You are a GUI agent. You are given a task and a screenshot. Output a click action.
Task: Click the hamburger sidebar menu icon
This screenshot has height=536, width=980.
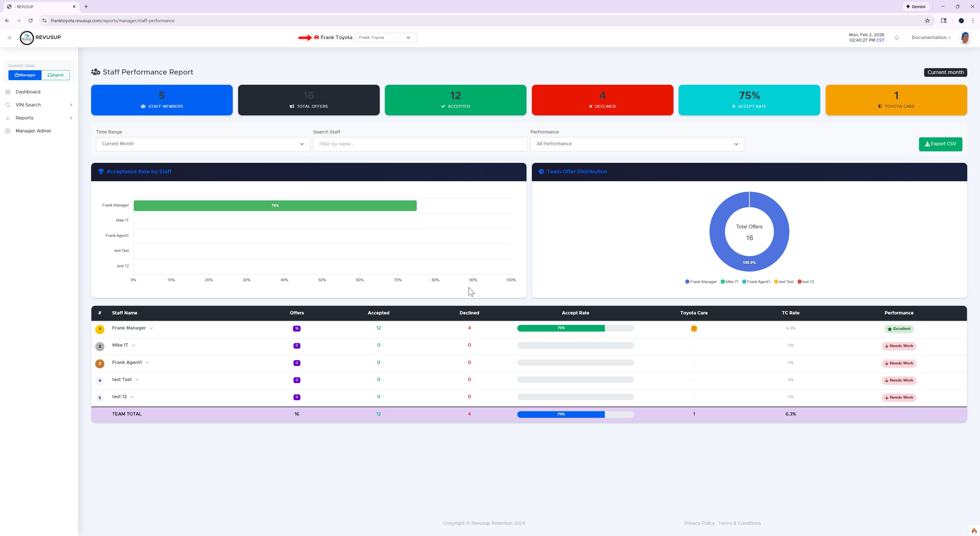pyautogui.click(x=9, y=38)
